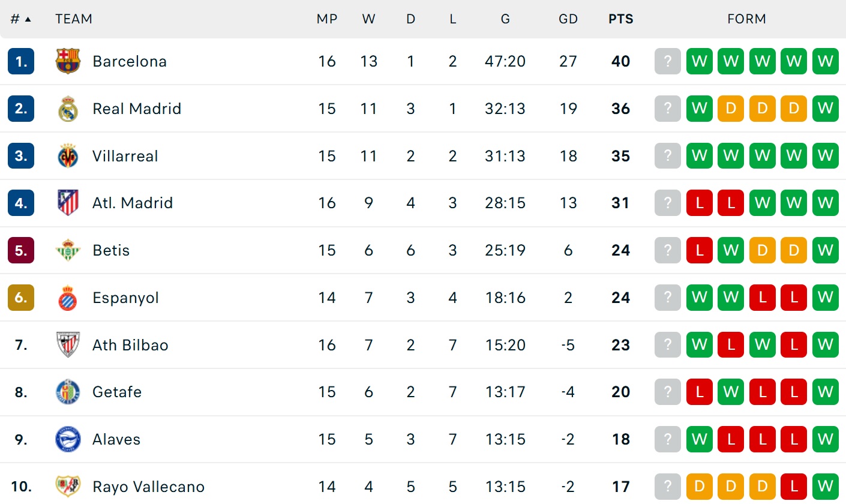Click the Espanyol crest icon
The height and width of the screenshot is (504, 846).
click(x=68, y=298)
